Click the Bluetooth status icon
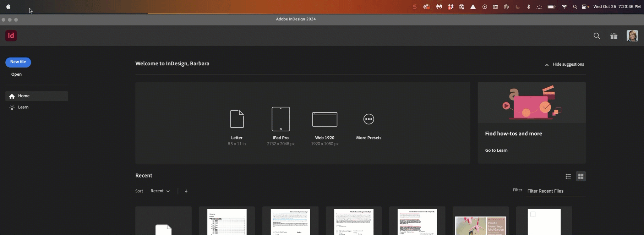 coord(528,7)
